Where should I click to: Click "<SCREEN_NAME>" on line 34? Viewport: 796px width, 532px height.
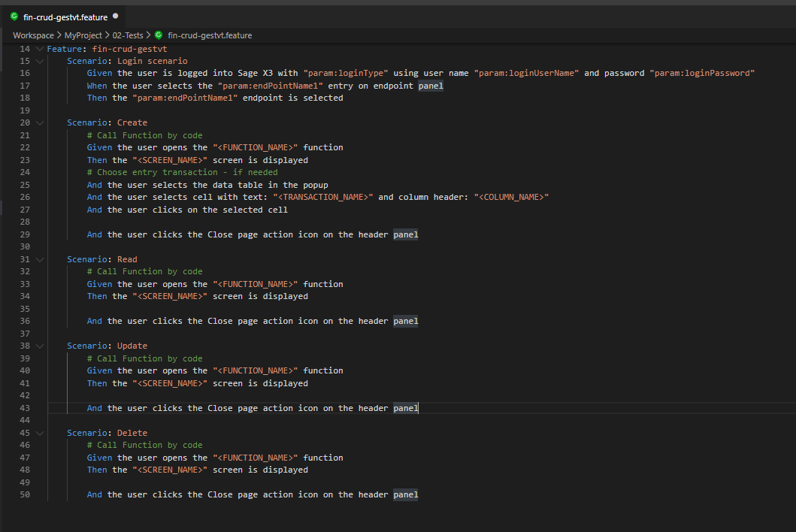point(170,297)
